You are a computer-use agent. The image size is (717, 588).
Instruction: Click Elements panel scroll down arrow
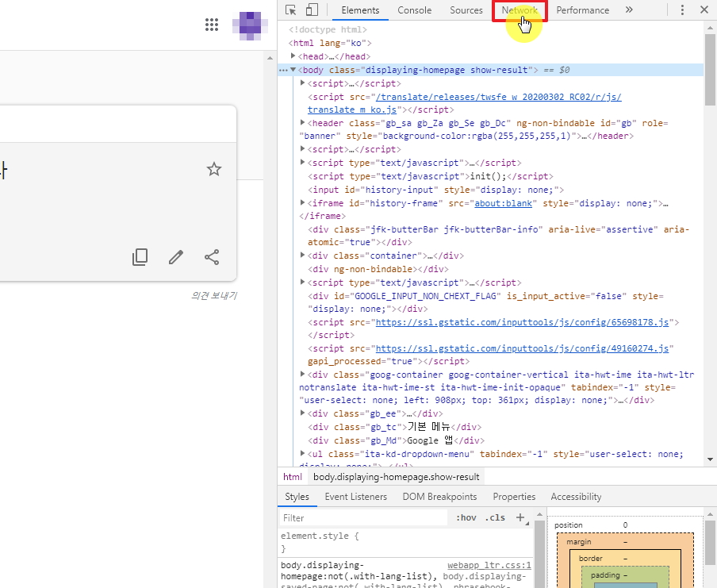(710, 459)
